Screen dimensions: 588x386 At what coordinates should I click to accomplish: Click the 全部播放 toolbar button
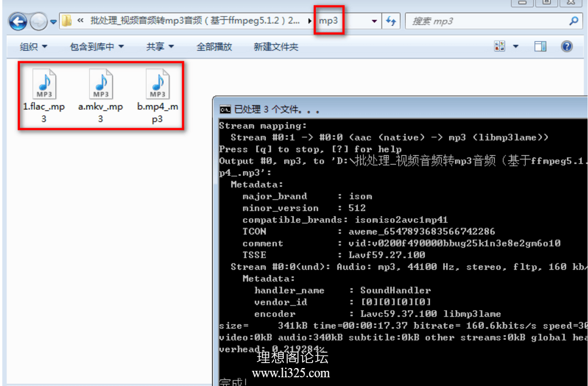pos(214,46)
